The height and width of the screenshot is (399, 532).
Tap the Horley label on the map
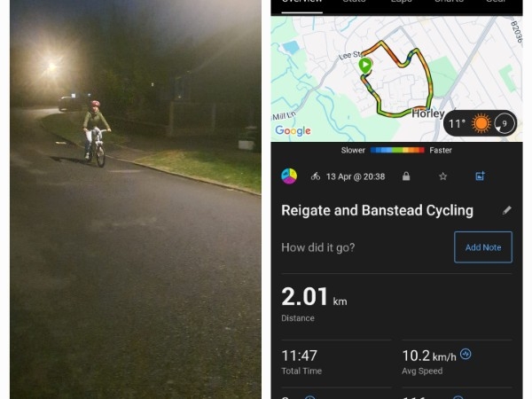pyautogui.click(x=428, y=113)
